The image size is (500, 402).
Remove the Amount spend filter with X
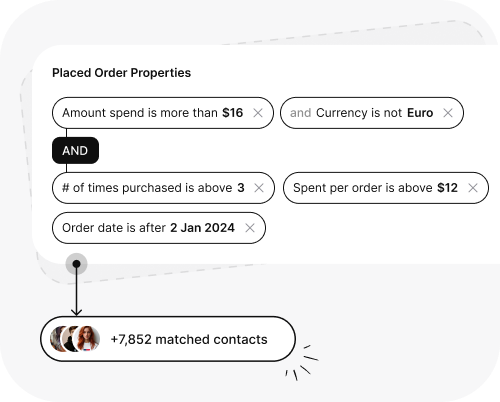[x=258, y=113]
